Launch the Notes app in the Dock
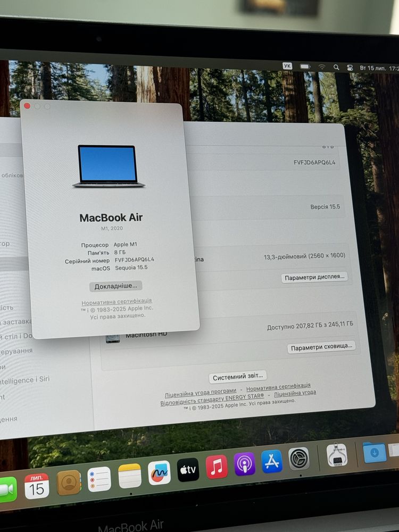399x532 pixels. (x=130, y=476)
